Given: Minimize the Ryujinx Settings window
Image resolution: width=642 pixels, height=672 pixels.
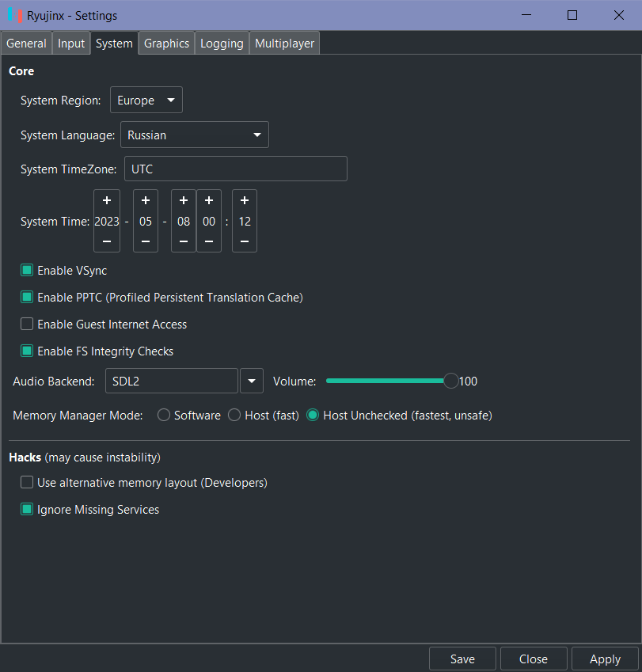Looking at the screenshot, I should 526,15.
